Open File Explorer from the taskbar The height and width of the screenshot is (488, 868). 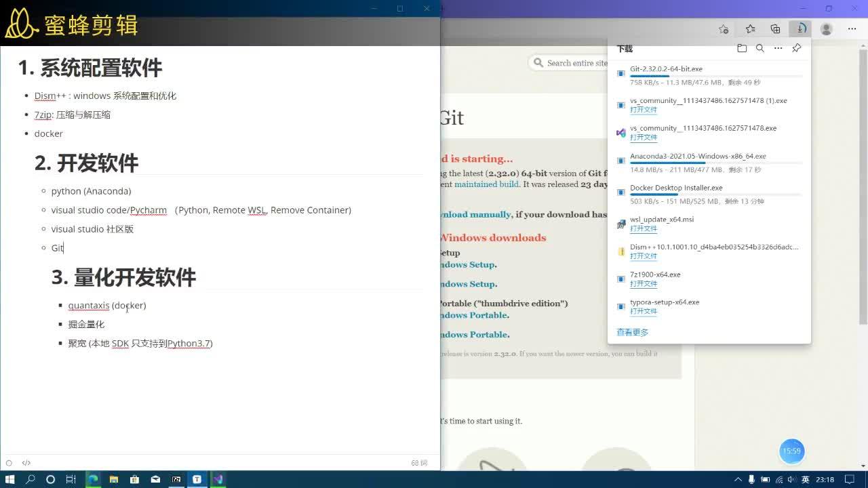(114, 479)
